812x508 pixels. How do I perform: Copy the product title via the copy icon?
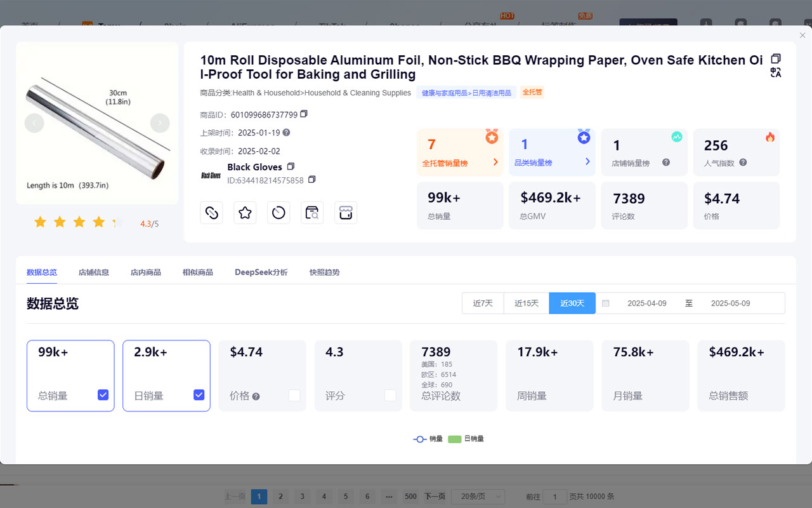coord(775,58)
